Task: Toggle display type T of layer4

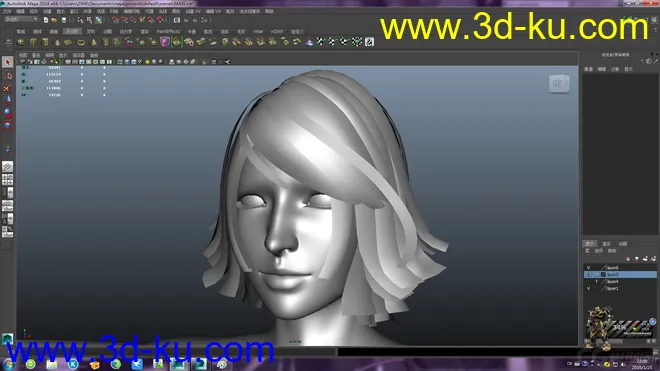Action: point(596,282)
